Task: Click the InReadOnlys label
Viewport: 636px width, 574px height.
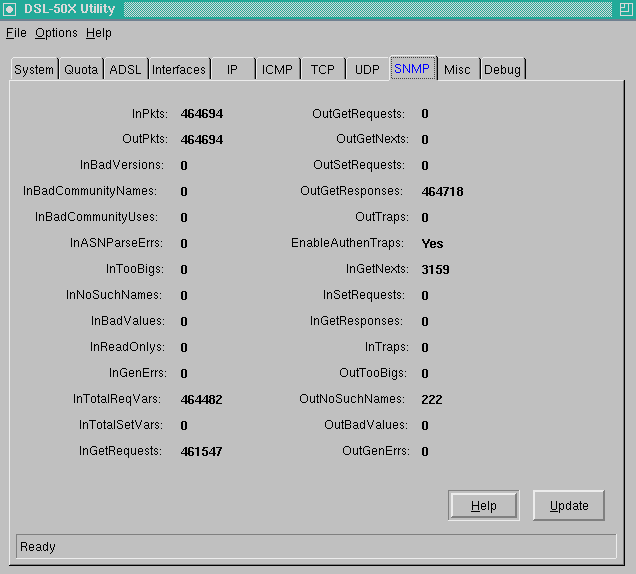Action: [127, 347]
